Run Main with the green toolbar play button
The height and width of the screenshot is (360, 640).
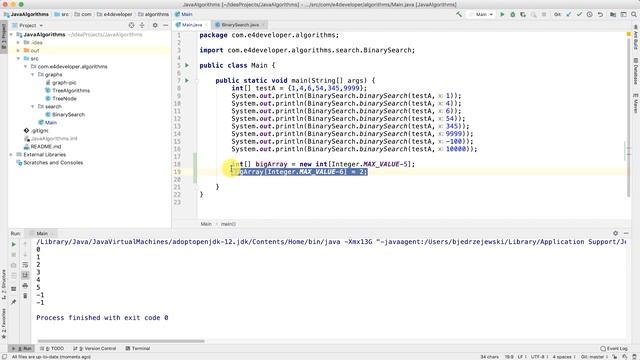(502, 14)
